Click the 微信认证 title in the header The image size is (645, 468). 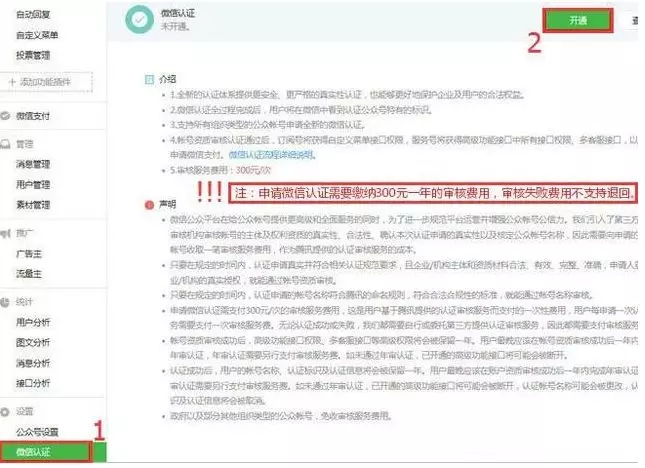pyautogui.click(x=178, y=13)
